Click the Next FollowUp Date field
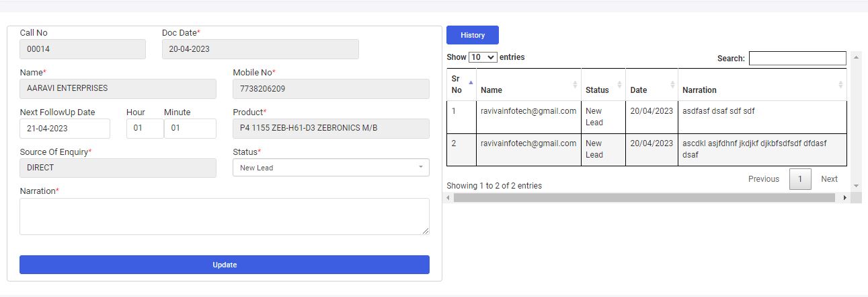Image resolution: width=868 pixels, height=297 pixels. pos(65,128)
